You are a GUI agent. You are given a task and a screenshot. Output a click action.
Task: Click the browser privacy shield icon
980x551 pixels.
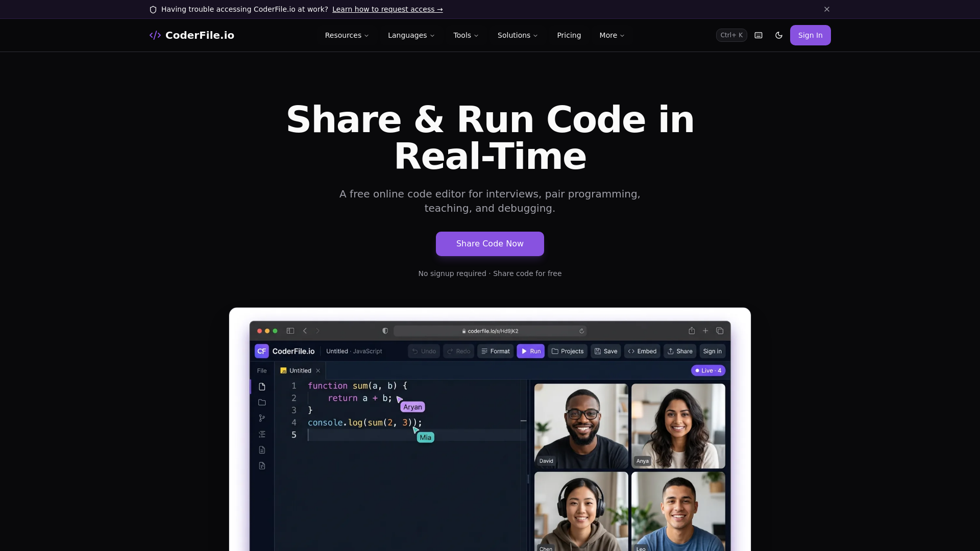[x=385, y=331]
